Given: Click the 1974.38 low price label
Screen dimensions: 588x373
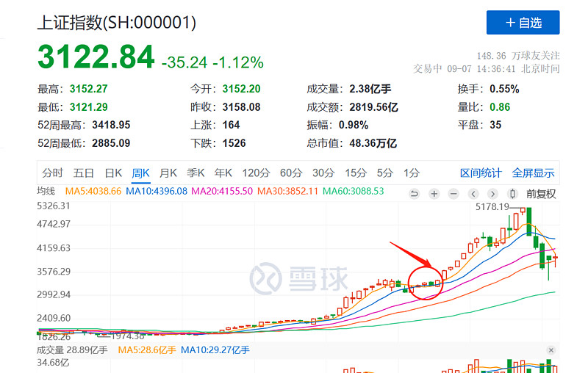Looking at the screenshot, I should coord(128,336).
